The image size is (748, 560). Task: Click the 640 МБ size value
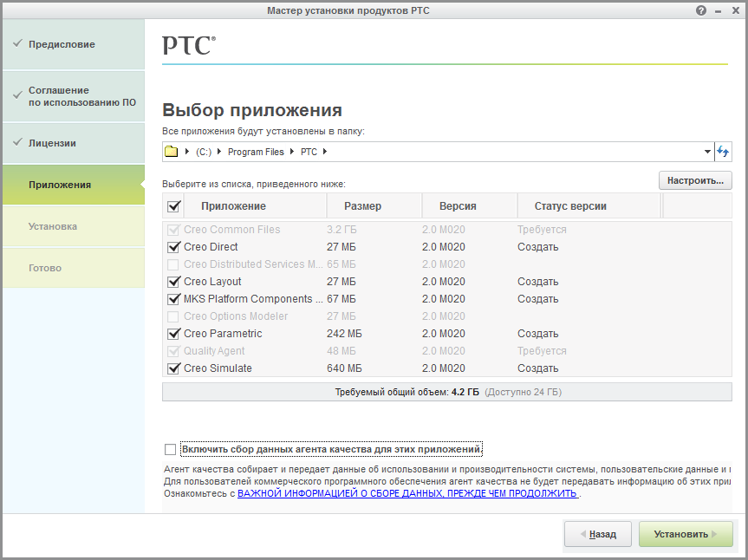(344, 368)
